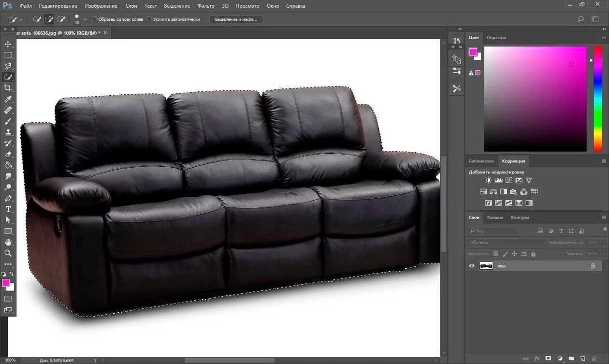This screenshot has width=609, height=364.
Task: Add a Gradient Map adjustment
Action: click(529, 203)
